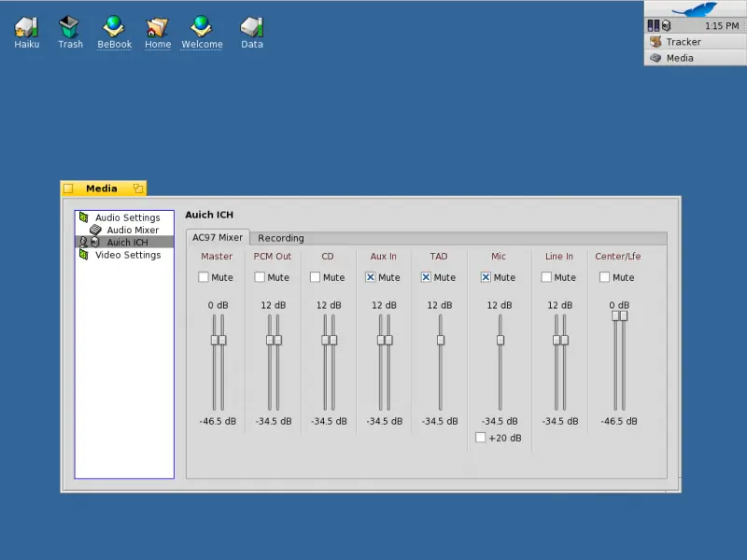Click the CD channel label
Image resolution: width=747 pixels, height=560 pixels.
[328, 256]
